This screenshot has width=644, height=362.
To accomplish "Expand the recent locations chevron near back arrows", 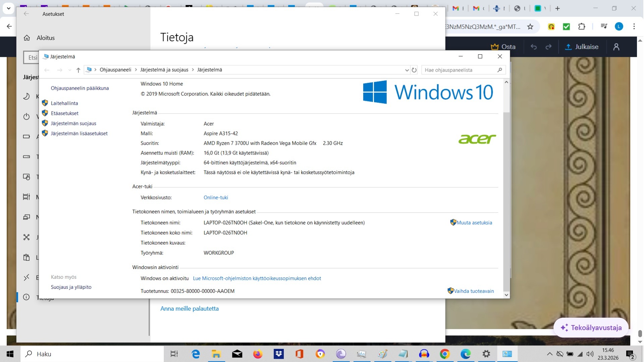I will (x=70, y=70).
